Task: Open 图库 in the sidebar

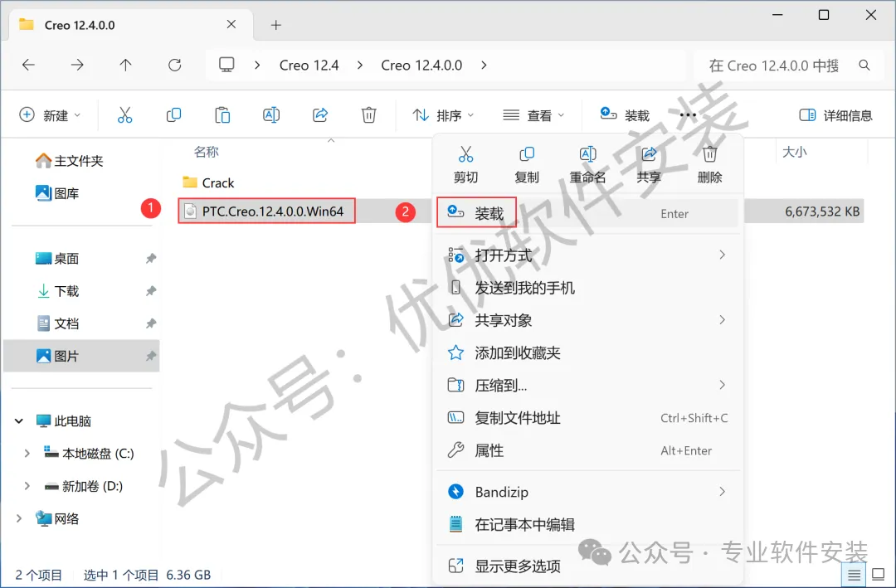Action: 57,193
